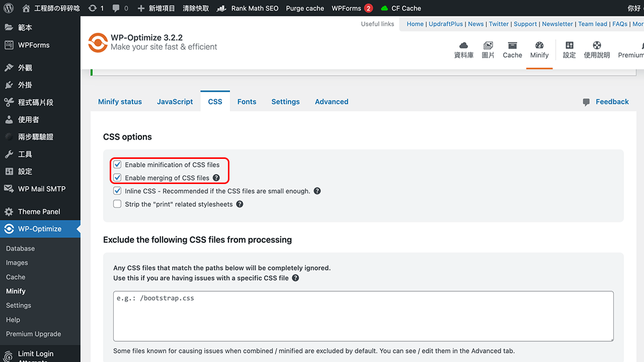Click the 使用說明 help icon in WP-Optimize header

[x=597, y=50]
